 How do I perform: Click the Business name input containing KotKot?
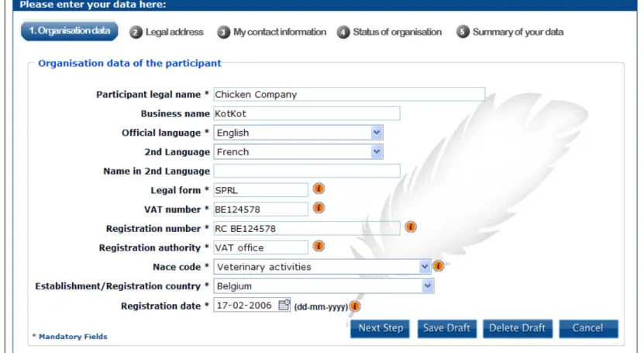point(307,113)
